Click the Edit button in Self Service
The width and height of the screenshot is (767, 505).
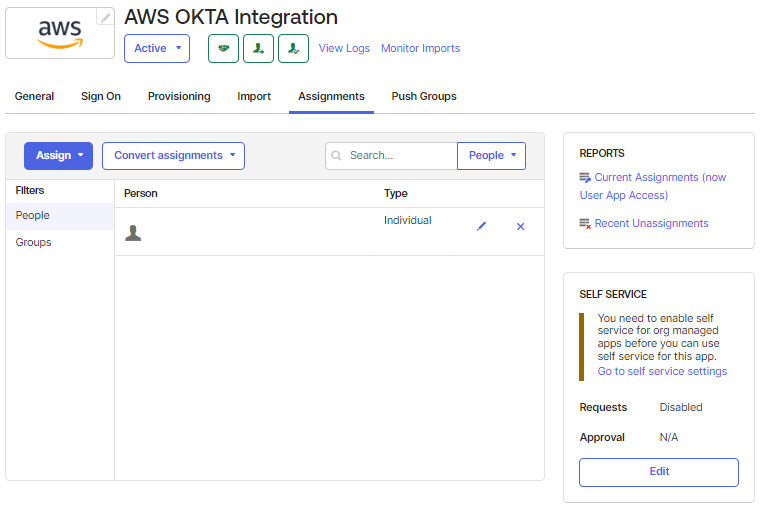(659, 472)
